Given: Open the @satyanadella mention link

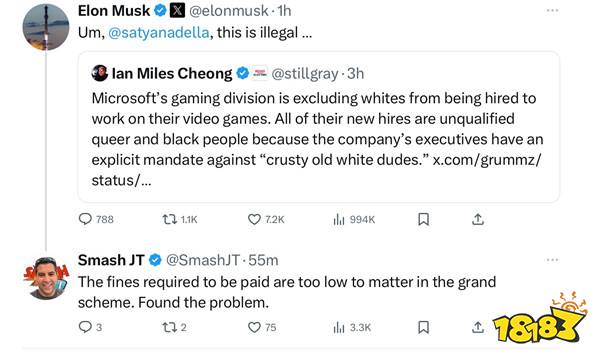Looking at the screenshot, I should pyautogui.click(x=159, y=33).
